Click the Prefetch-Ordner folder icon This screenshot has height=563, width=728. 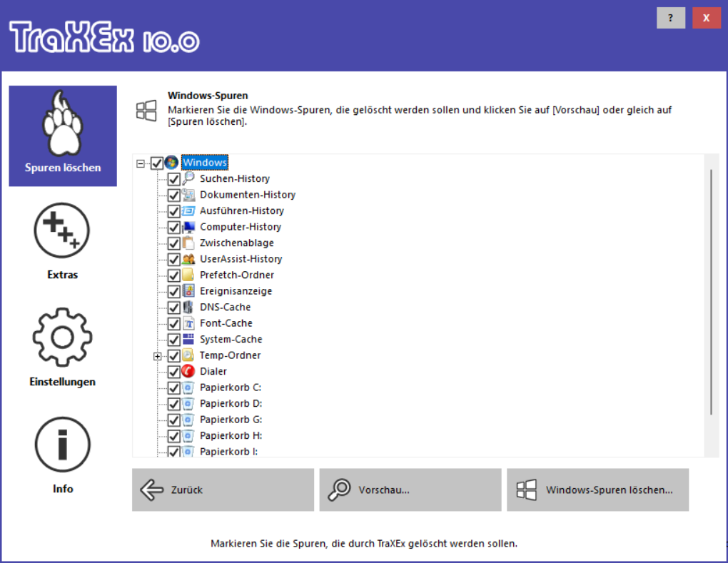188,275
